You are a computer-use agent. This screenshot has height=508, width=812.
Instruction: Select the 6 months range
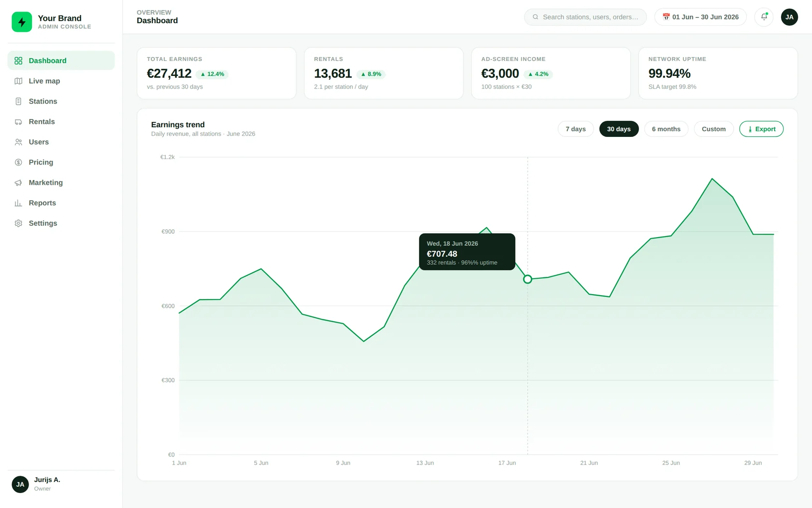[666, 129]
